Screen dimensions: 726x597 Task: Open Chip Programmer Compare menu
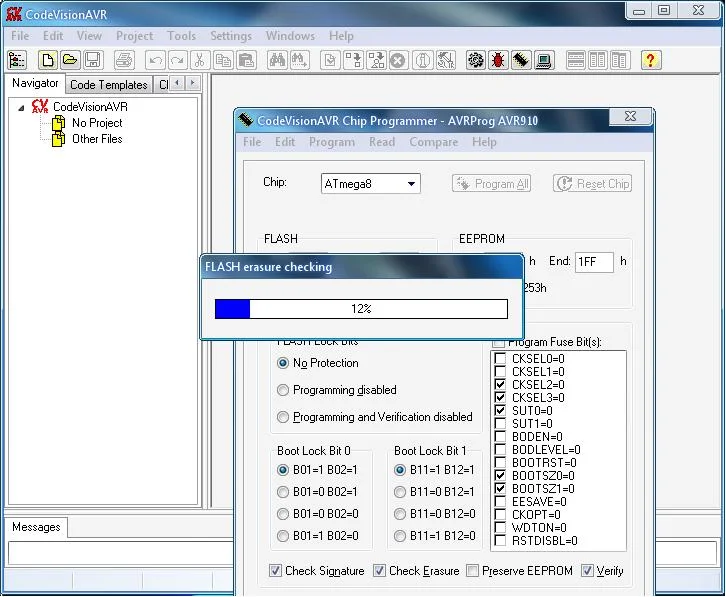tap(433, 142)
